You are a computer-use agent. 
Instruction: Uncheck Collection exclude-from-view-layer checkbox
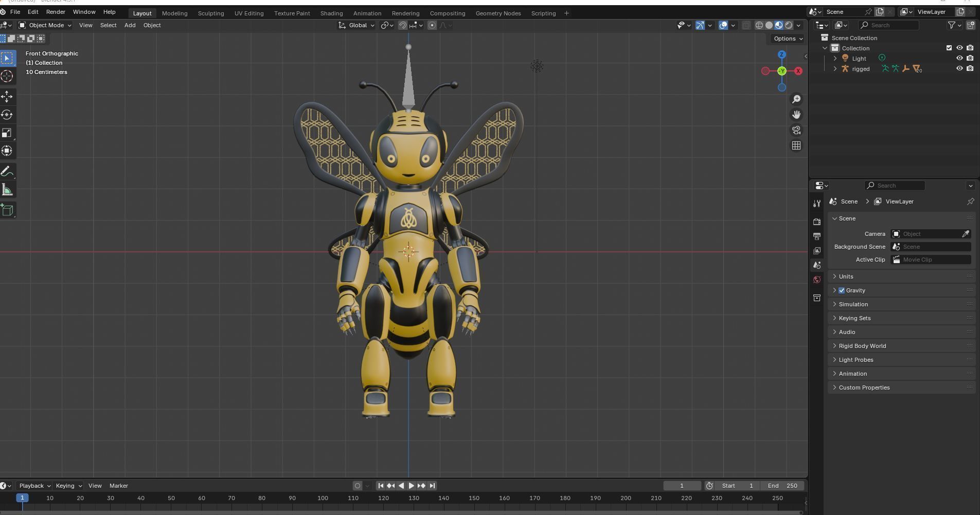coord(949,48)
